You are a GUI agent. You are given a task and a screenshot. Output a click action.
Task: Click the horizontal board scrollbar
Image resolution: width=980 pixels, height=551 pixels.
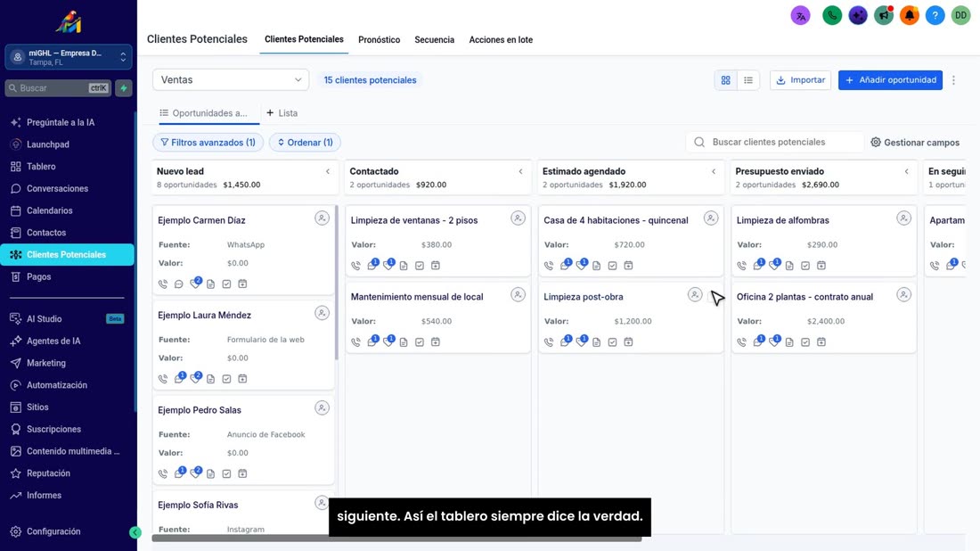[396, 538]
